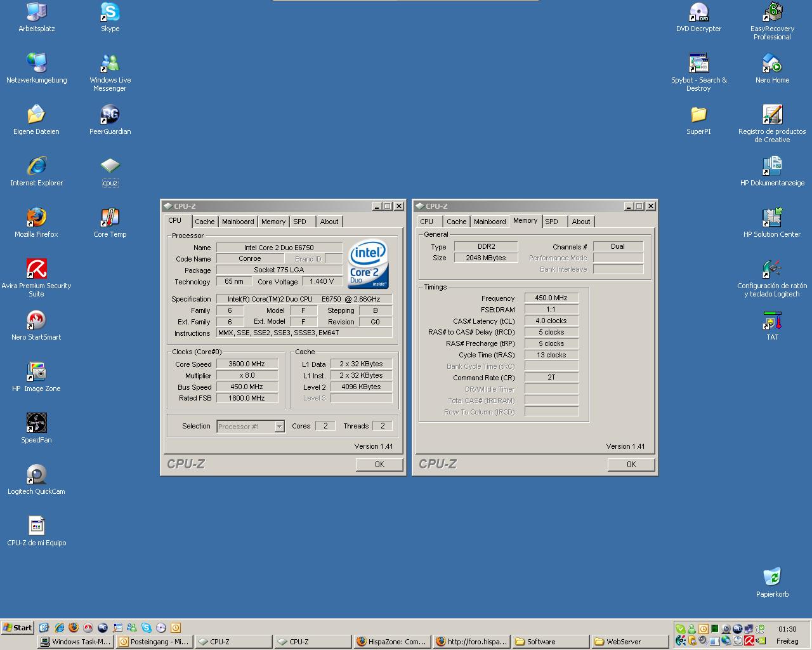This screenshot has width=812, height=650.
Task: Click the SuperPI folder on the desktop
Action: coord(698,120)
